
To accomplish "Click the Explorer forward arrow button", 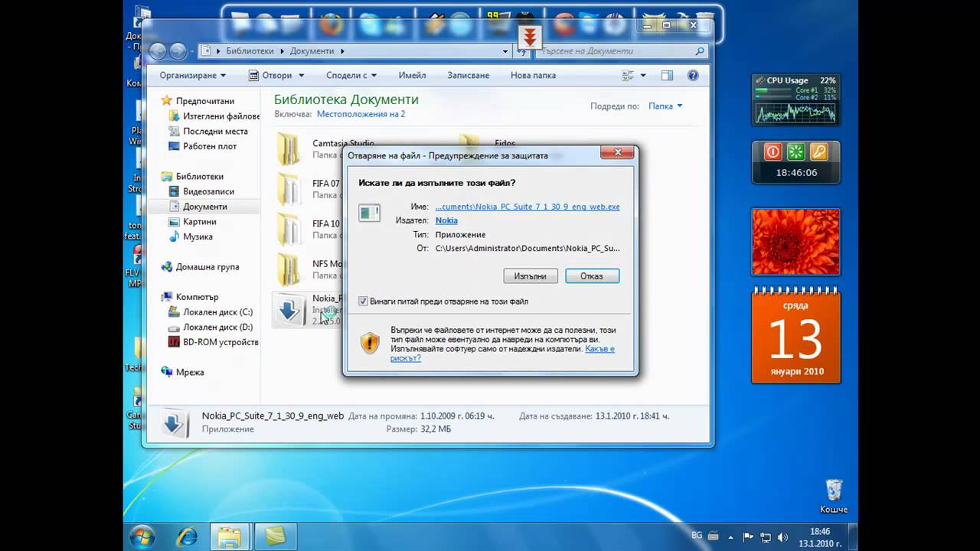I will [x=178, y=51].
